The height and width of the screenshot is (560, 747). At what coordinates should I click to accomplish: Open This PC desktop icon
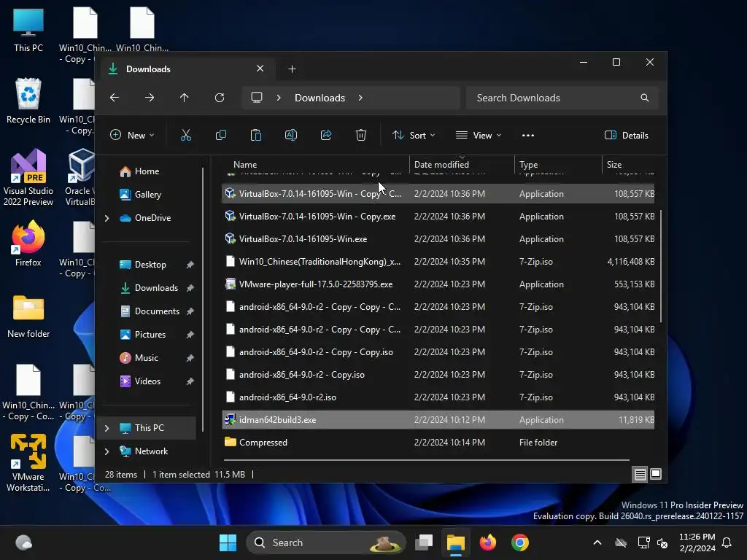pyautogui.click(x=28, y=30)
